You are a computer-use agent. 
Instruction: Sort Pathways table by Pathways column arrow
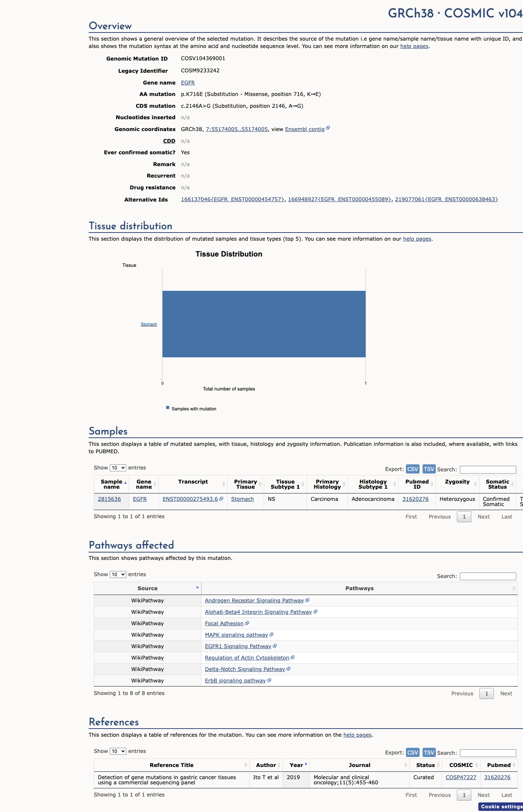tap(514, 588)
